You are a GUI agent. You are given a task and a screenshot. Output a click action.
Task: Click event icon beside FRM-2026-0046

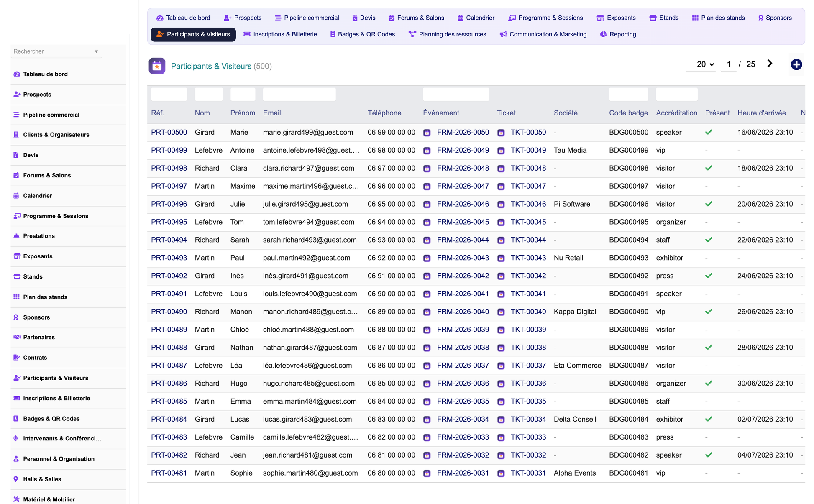click(x=427, y=205)
